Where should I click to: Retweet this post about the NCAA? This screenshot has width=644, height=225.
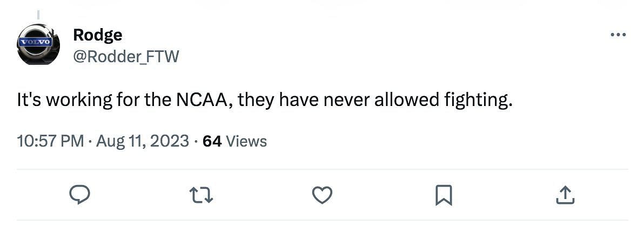201,195
